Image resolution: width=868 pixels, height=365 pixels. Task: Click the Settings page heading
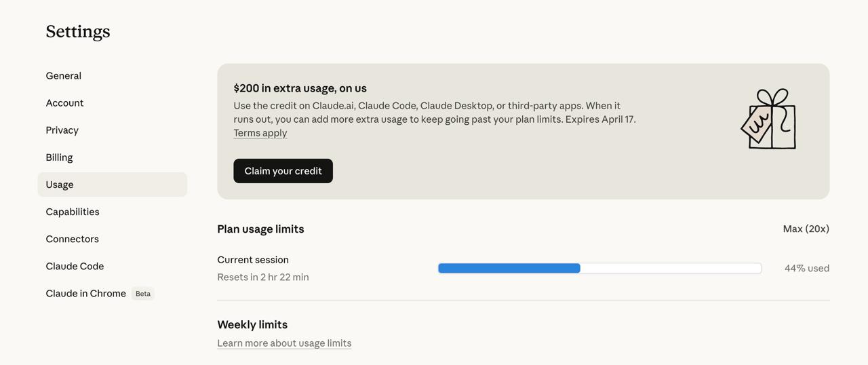pyautogui.click(x=78, y=32)
